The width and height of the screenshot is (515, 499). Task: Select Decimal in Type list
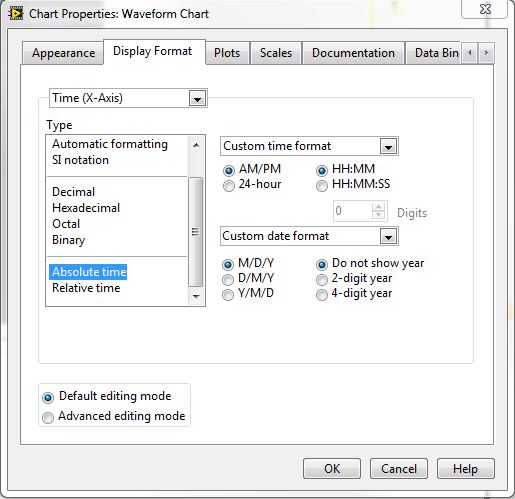click(74, 192)
